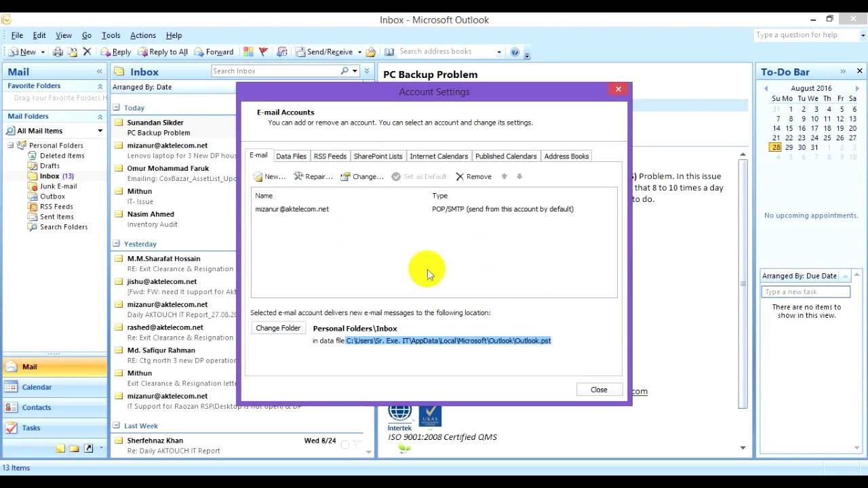Click the Change Folder button
The image size is (868, 488).
(x=278, y=328)
